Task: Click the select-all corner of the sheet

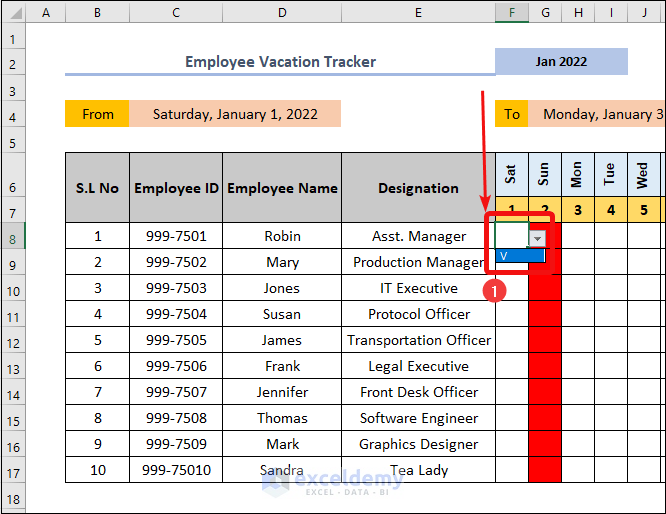Action: (12, 13)
